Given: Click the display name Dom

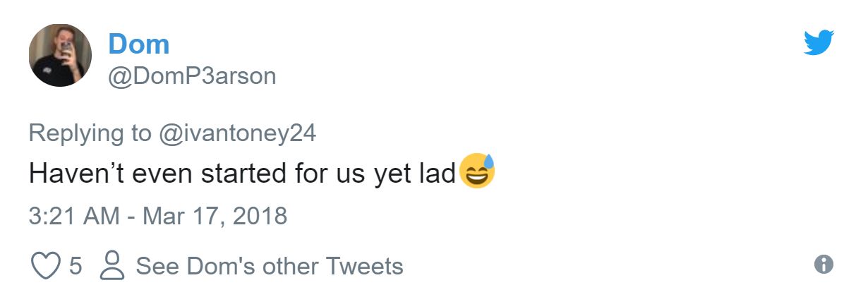Looking at the screenshot, I should tap(138, 44).
